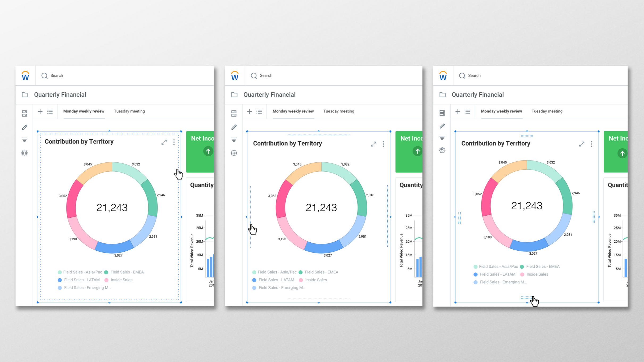Toggle Inside Sales legend item in left panel
644x362 pixels.
[121, 280]
